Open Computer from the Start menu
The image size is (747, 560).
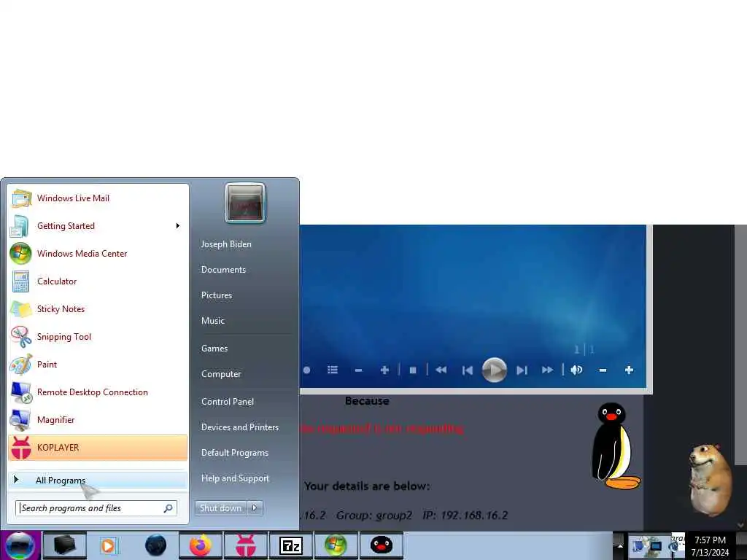221,374
